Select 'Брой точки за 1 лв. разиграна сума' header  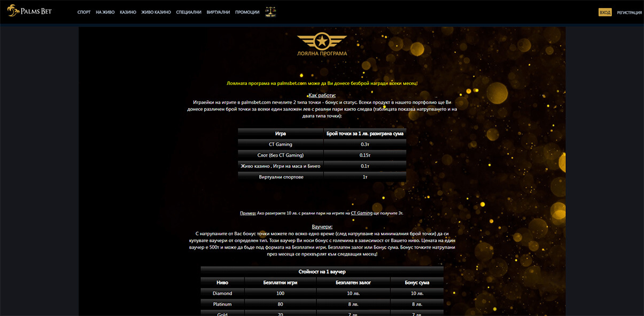[365, 133]
